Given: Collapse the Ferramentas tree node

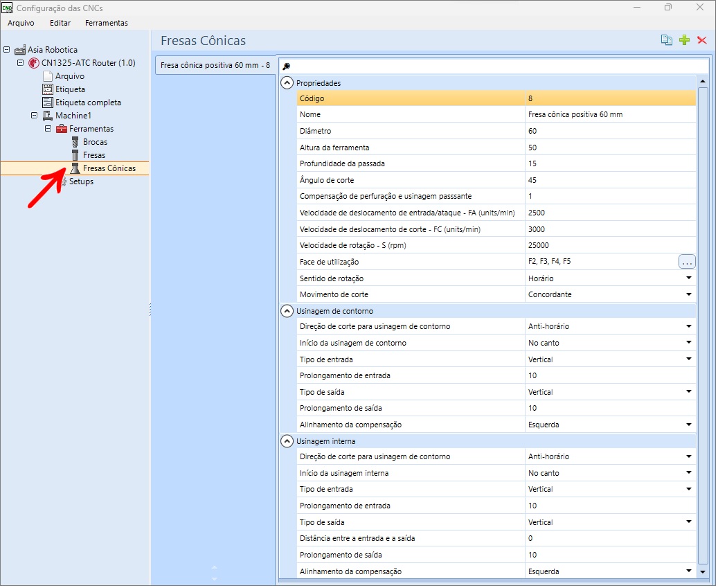Looking at the screenshot, I should (48, 129).
